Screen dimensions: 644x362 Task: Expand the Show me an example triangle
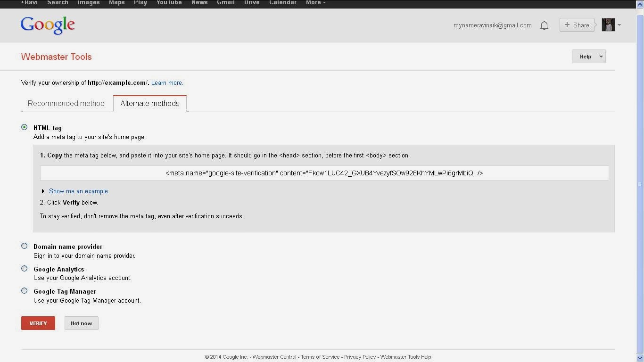pyautogui.click(x=43, y=191)
